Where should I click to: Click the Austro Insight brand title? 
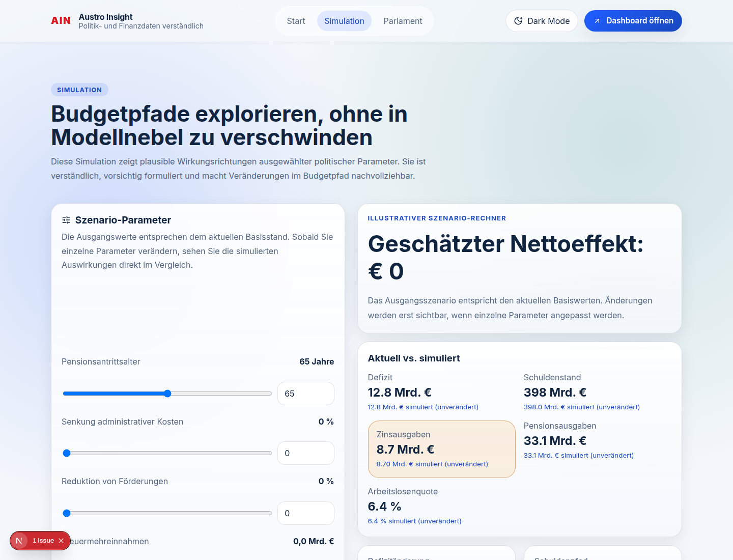pyautogui.click(x=105, y=17)
